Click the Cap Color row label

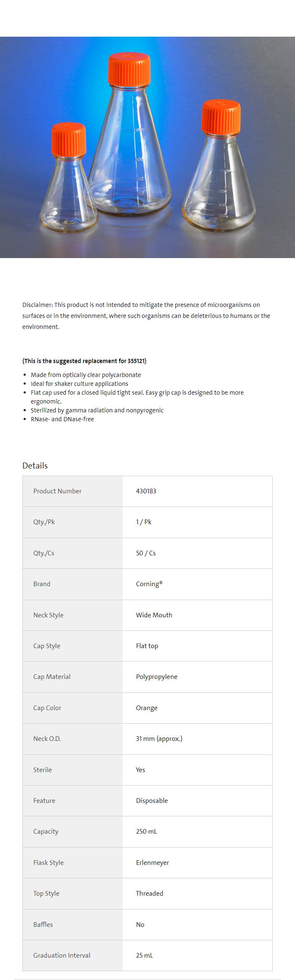point(47,708)
